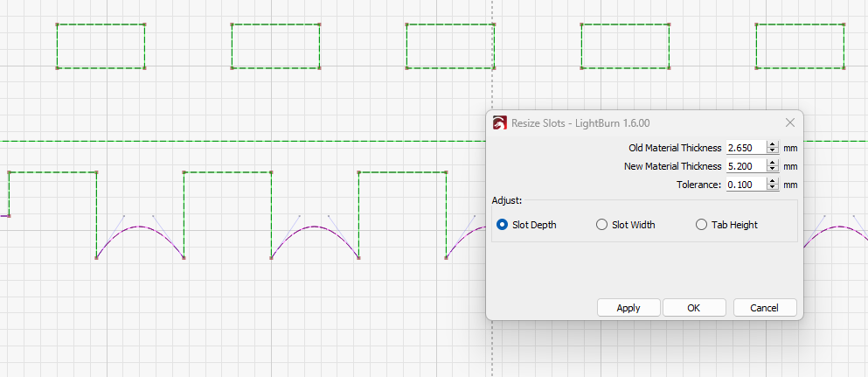This screenshot has height=377, width=868.
Task: Click the Tolerance value field
Action: (746, 185)
